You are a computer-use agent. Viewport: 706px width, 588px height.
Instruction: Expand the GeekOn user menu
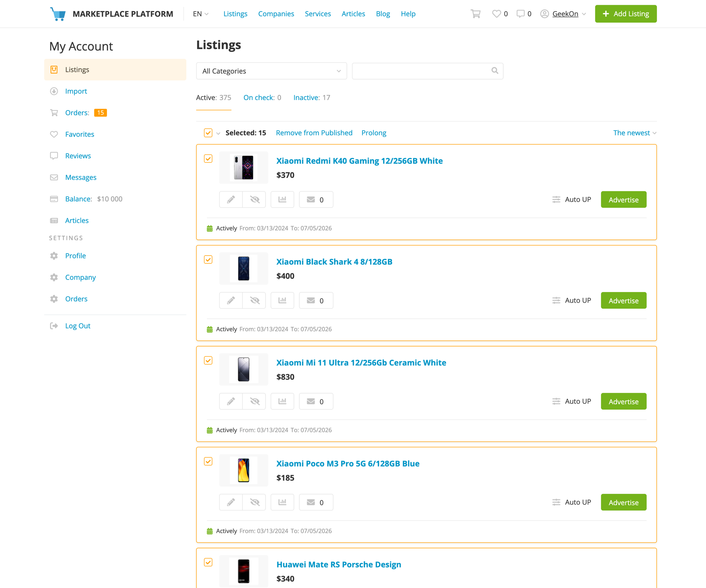click(563, 14)
